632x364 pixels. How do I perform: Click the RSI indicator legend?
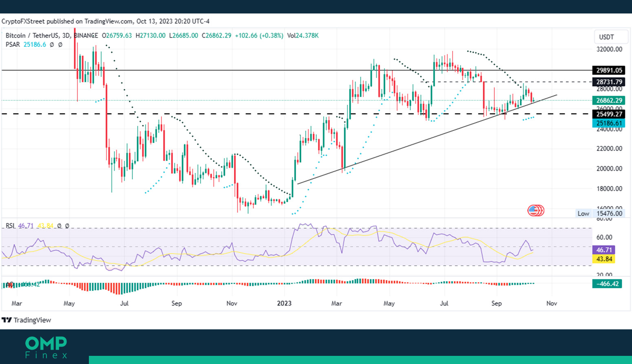[37, 225]
